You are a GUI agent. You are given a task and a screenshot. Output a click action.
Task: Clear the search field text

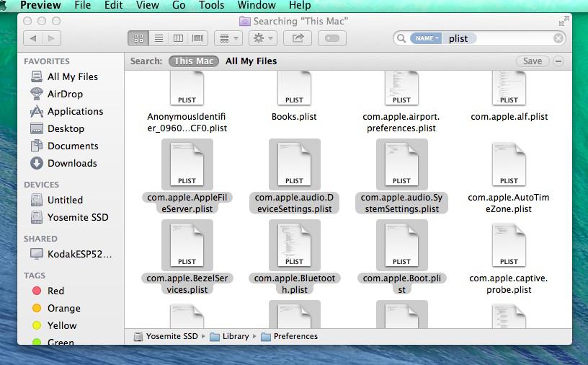click(558, 38)
